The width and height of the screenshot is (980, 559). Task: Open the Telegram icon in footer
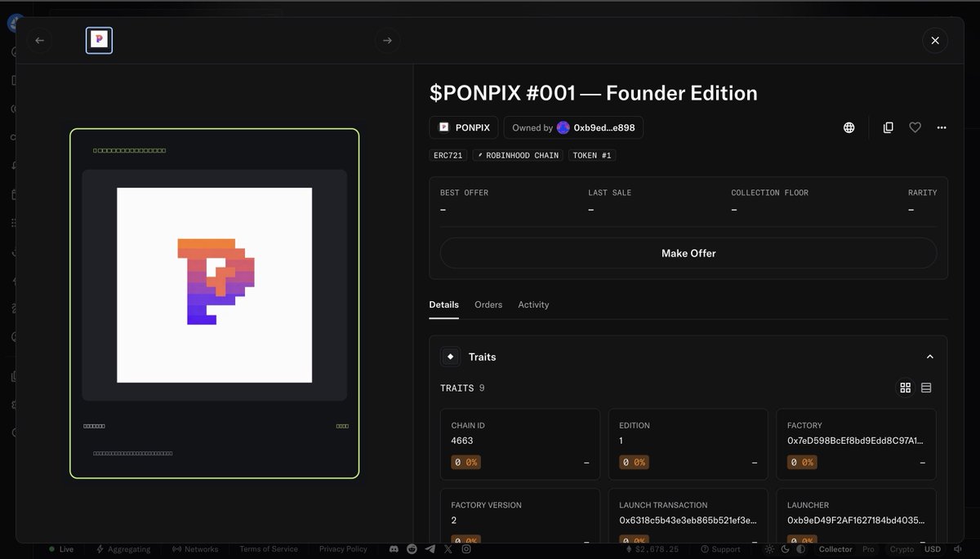(430, 549)
